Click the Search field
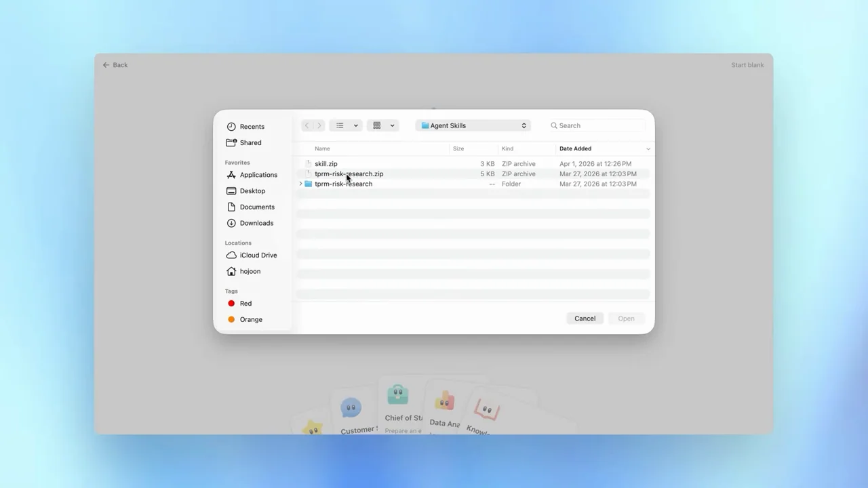 597,125
